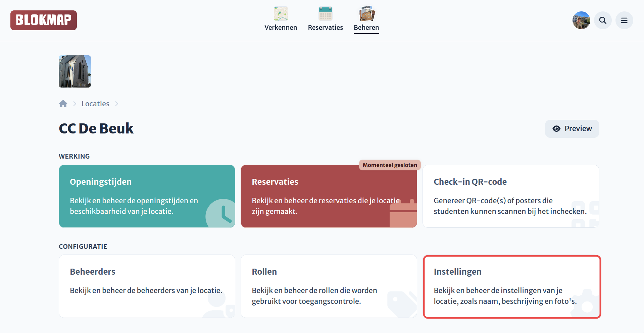The width and height of the screenshot is (644, 333).
Task: Click the 'Momenteel gesloten' badge
Action: [x=390, y=165]
